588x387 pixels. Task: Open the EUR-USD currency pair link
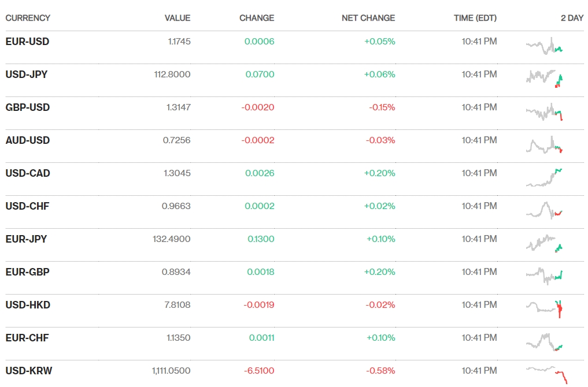pos(27,42)
